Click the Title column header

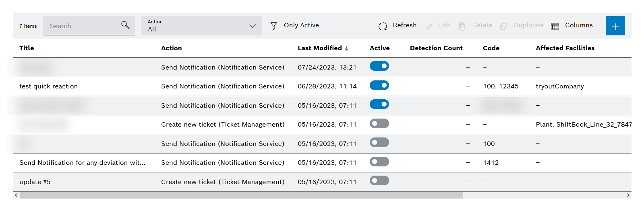[x=27, y=48]
